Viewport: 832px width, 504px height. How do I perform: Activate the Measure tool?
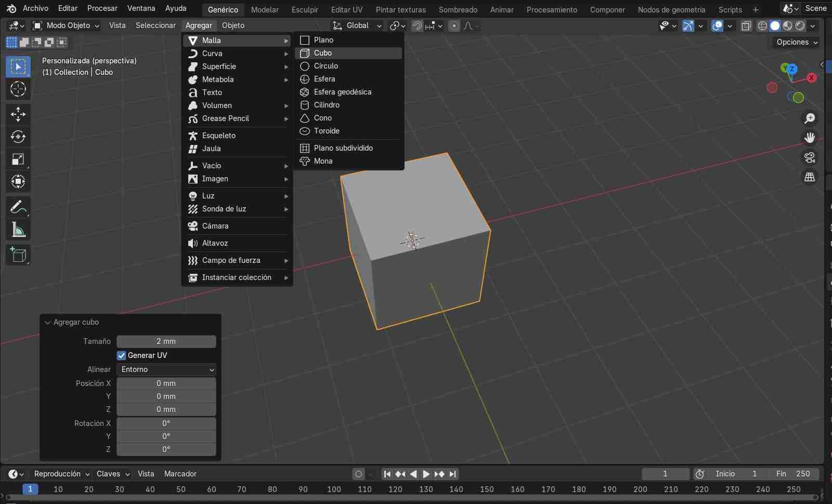[x=18, y=229]
